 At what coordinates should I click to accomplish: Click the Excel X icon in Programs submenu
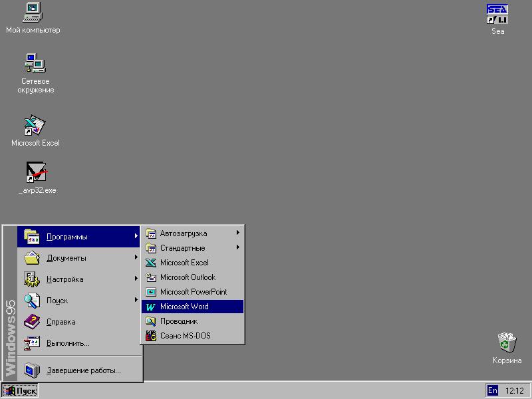coord(151,263)
